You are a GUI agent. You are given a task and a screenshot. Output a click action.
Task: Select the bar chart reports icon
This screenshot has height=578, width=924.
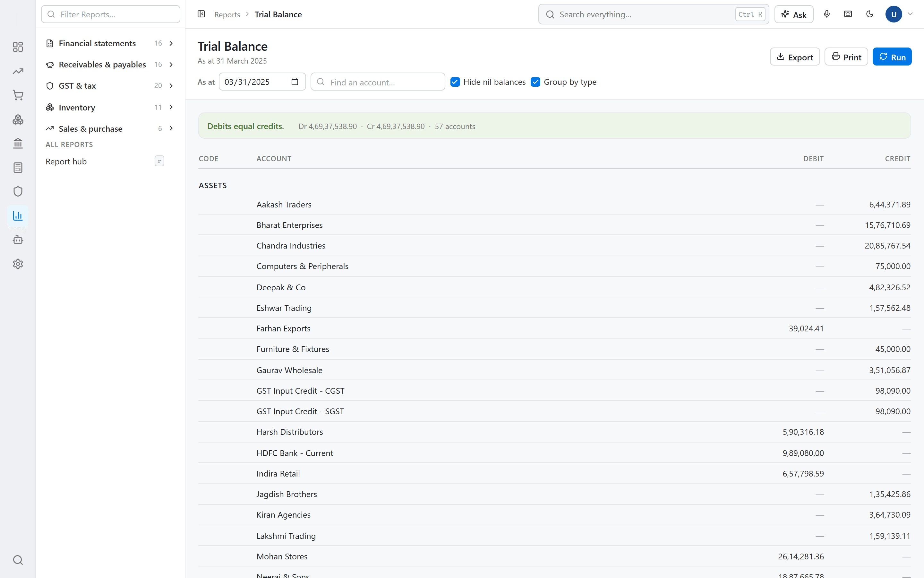pyautogui.click(x=18, y=215)
